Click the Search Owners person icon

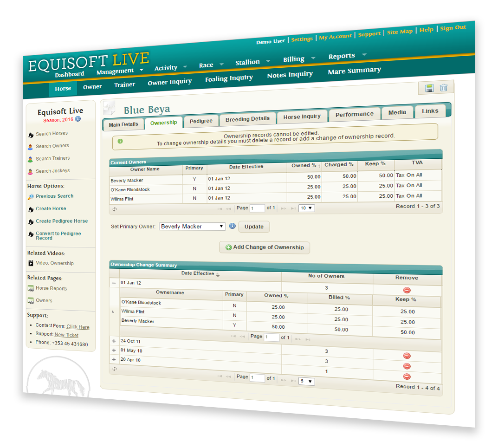coord(30,147)
